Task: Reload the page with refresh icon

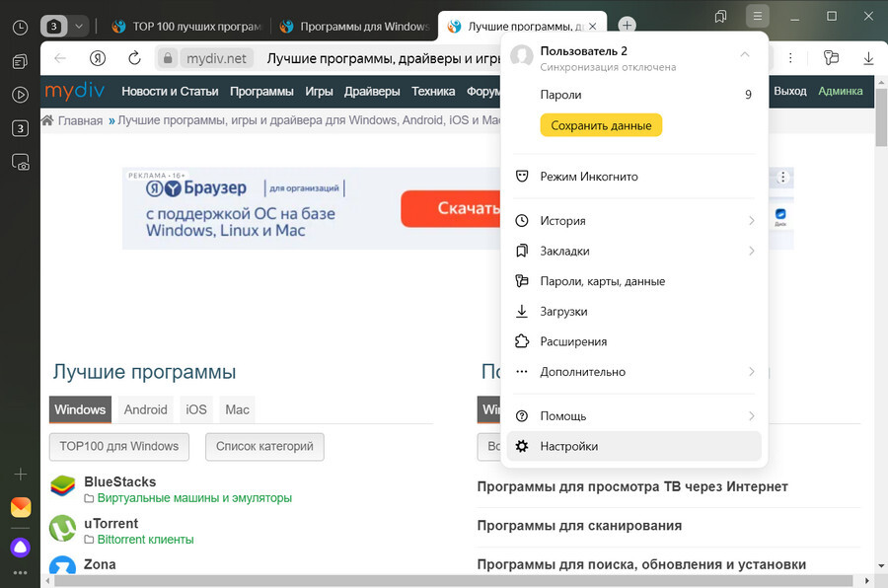Action: 134,58
